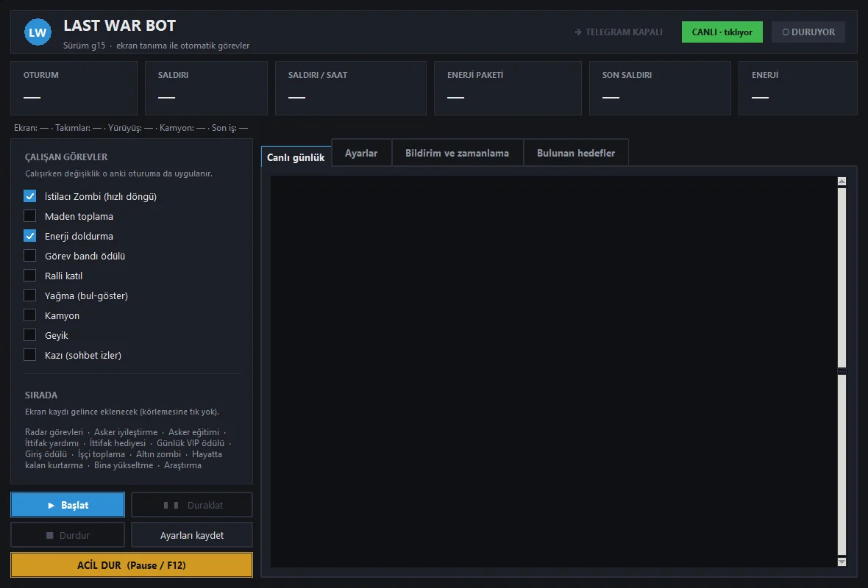Click the OTURUM stat card
Screen dimensions: 868x588
pos(74,88)
